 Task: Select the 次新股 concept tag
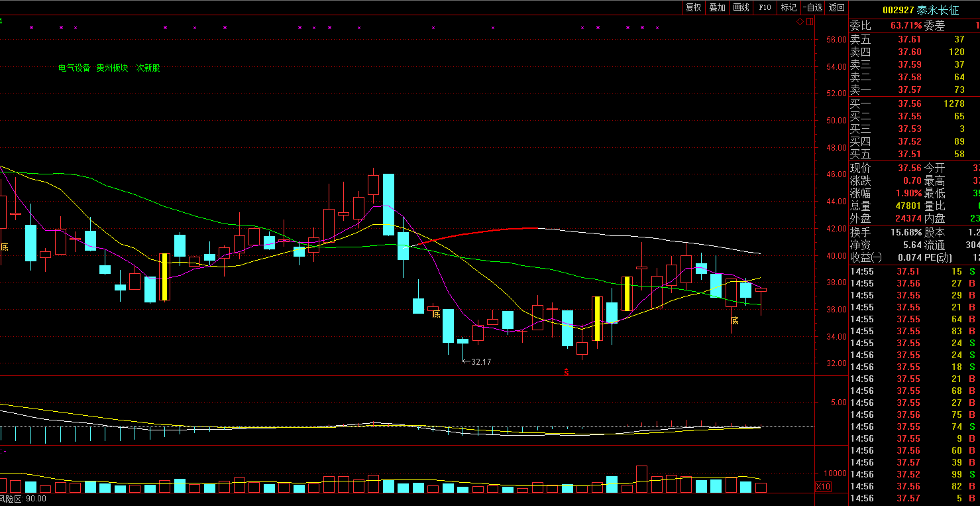click(x=148, y=68)
